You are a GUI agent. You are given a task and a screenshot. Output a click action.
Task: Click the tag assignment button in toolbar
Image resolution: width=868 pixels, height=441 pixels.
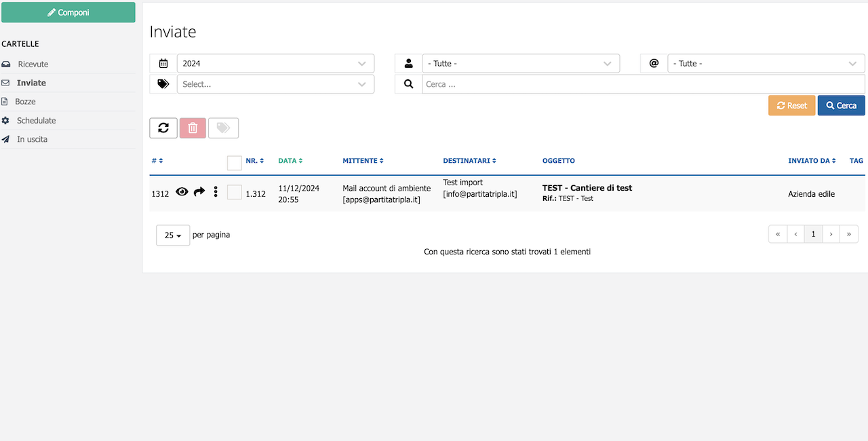(223, 128)
